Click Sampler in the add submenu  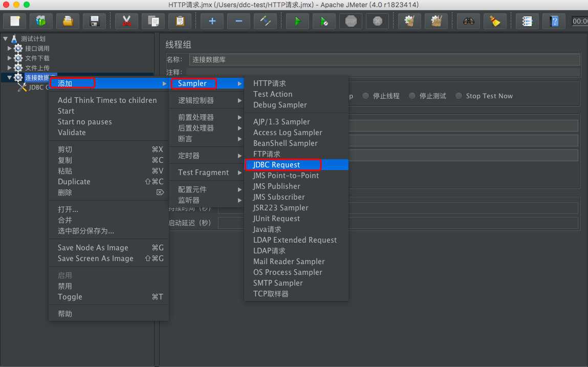pyautogui.click(x=207, y=83)
